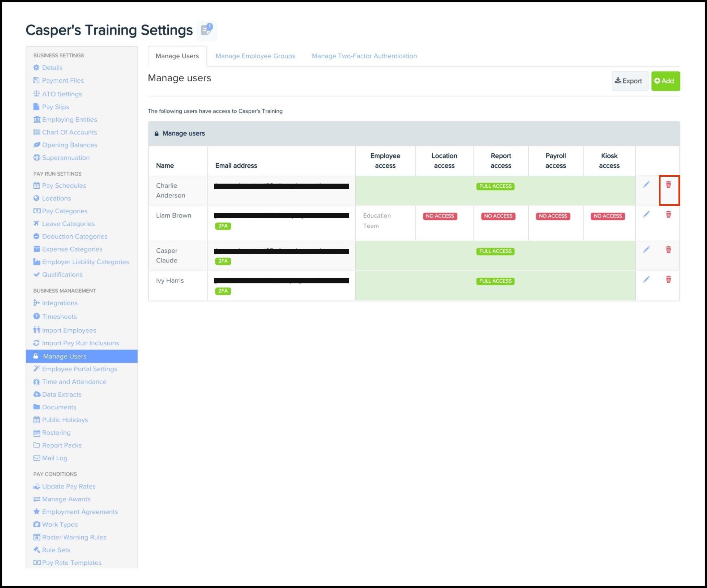Click Liam Brown's 2FA badge
The image size is (707, 588).
223,226
